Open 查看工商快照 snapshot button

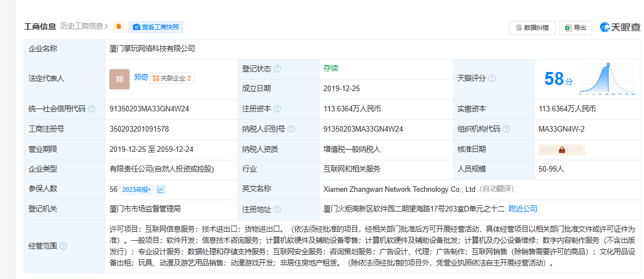pyautogui.click(x=156, y=27)
